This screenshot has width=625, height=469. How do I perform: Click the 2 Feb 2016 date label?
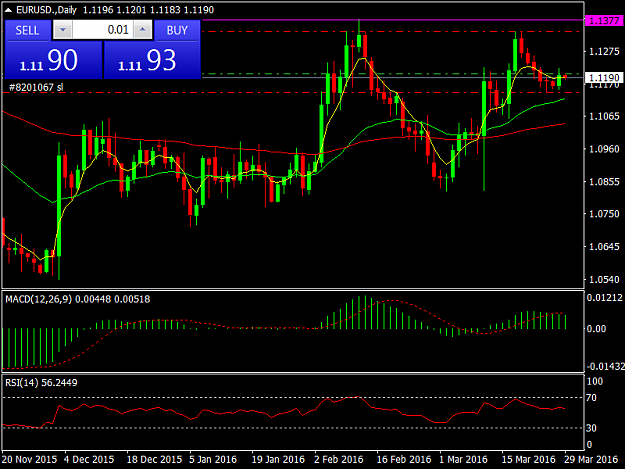[339, 459]
